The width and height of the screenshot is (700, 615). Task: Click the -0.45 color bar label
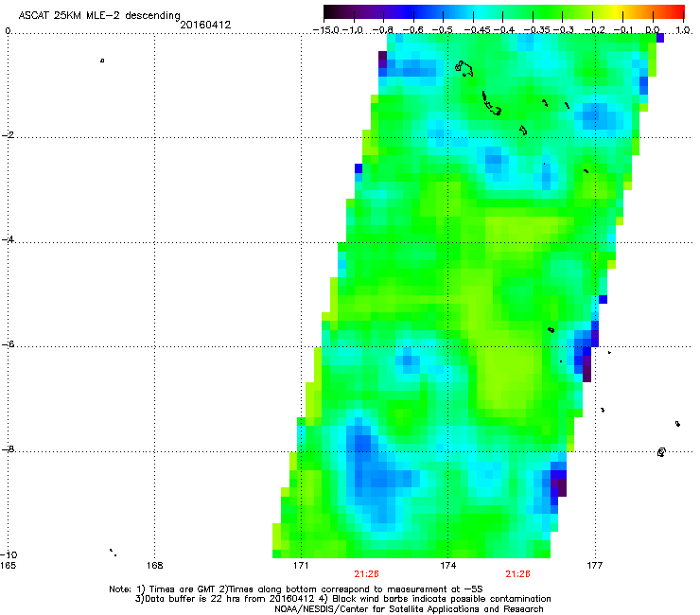point(477,30)
